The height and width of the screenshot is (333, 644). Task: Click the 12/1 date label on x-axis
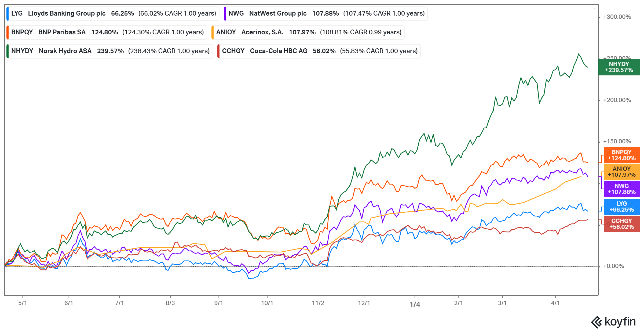pyautogui.click(x=364, y=303)
